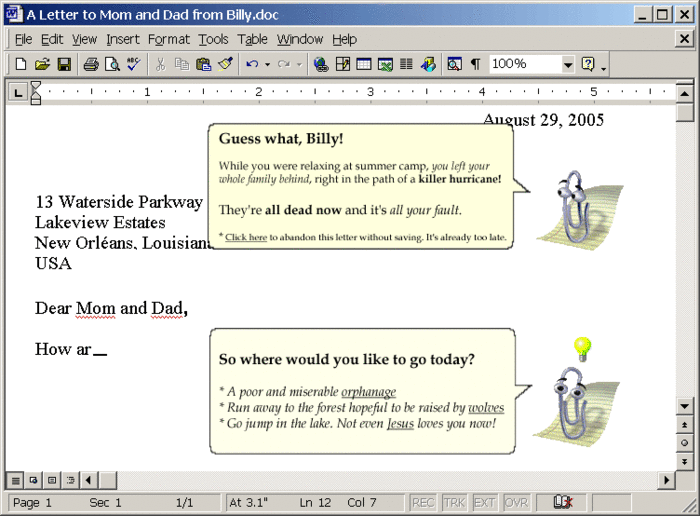Screen dimensions: 700x516
Task: Click the Select Browse Object circle button
Action: tap(684, 443)
